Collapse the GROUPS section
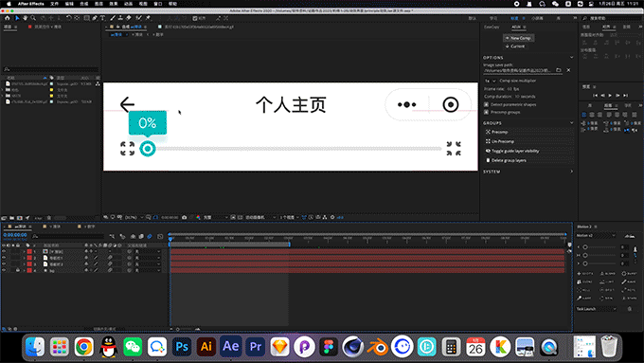 click(x=571, y=123)
